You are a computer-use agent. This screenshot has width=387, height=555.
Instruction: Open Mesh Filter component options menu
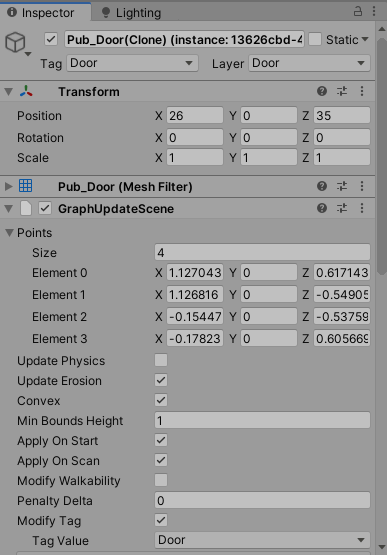click(x=362, y=186)
